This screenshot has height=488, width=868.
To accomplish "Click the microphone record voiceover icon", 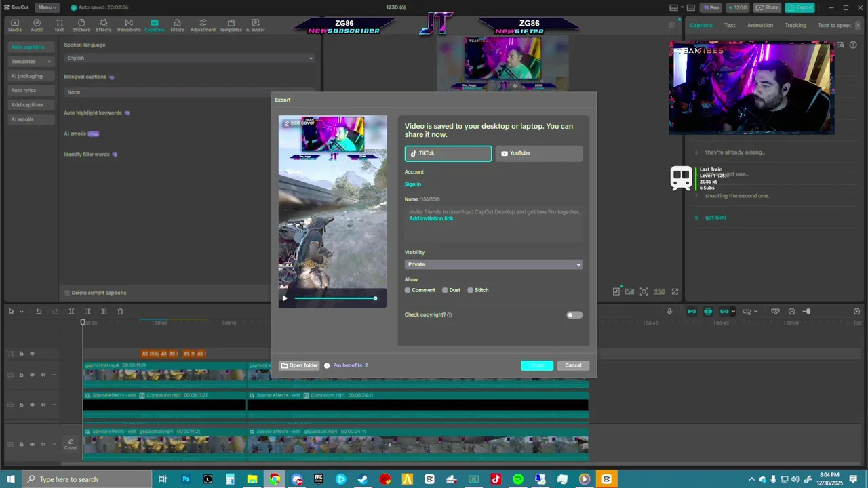I will point(669,312).
